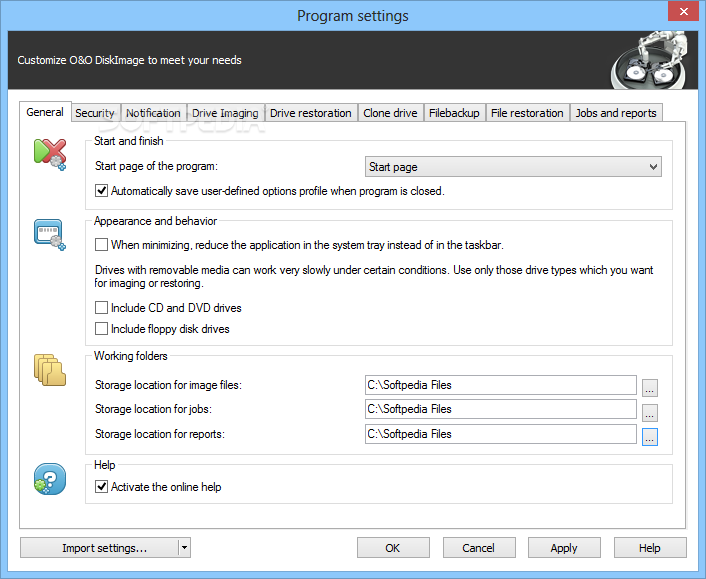Switch to the Security tab
Image resolution: width=706 pixels, height=579 pixels.
[95, 113]
